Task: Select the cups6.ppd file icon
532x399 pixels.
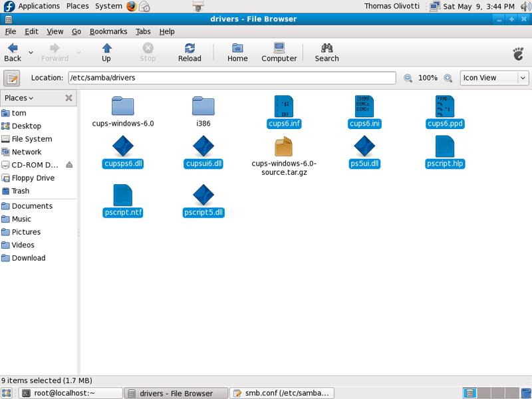Action: tap(445, 106)
